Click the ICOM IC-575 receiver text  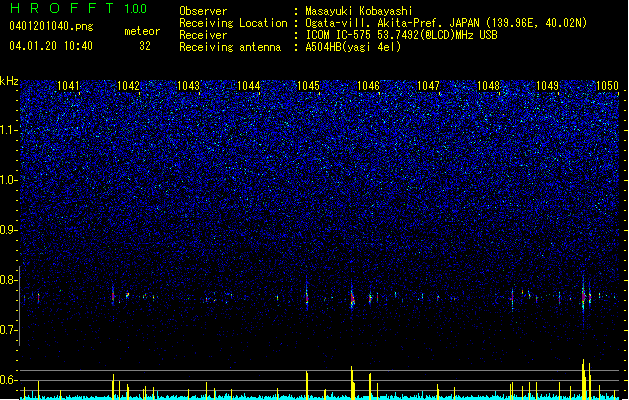pyautogui.click(x=401, y=35)
